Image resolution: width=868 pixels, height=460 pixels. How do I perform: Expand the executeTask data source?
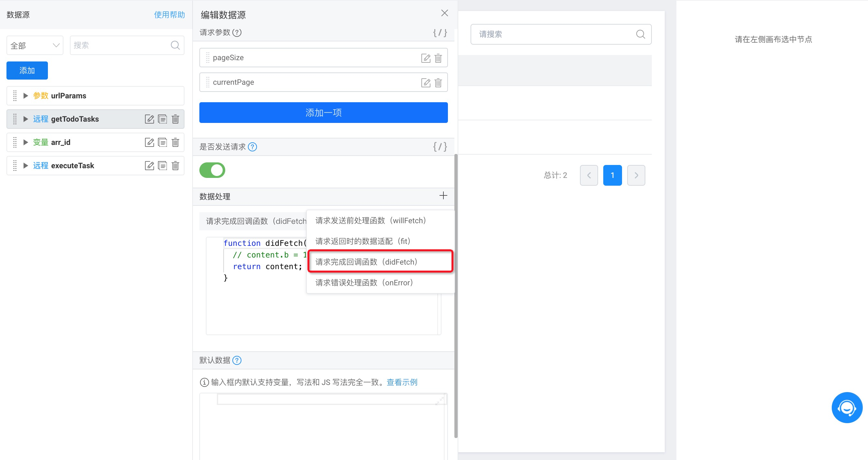pos(26,166)
